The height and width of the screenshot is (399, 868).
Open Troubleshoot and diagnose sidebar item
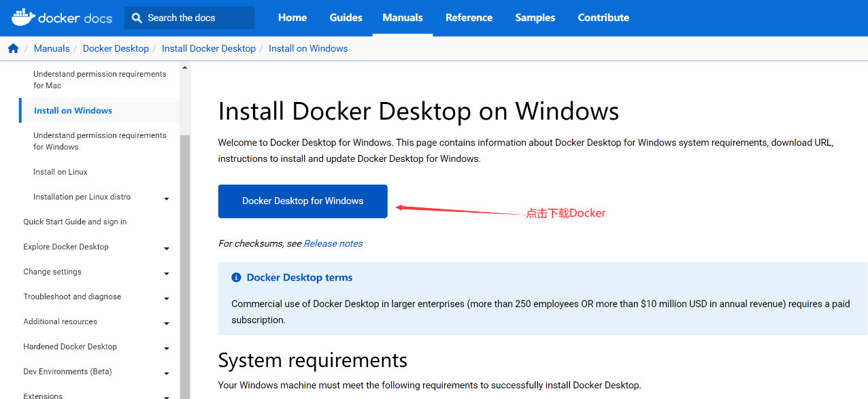click(x=72, y=296)
